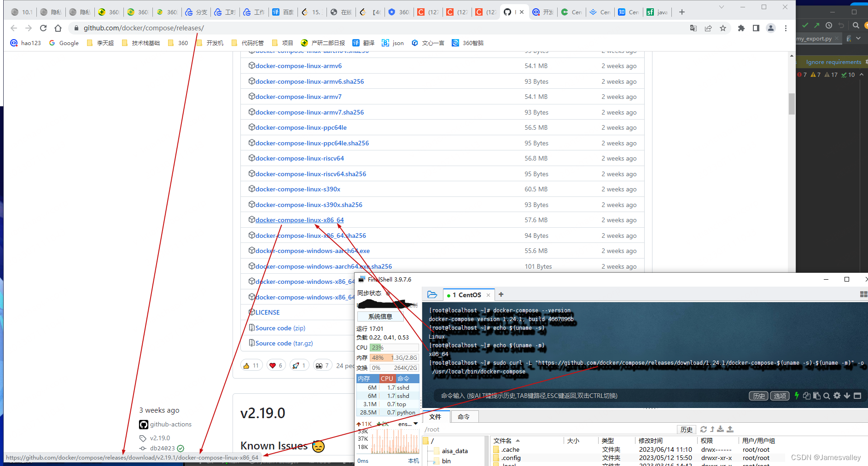Toggle rocket reaction with count 1
This screenshot has height=466, width=868.
(299, 366)
